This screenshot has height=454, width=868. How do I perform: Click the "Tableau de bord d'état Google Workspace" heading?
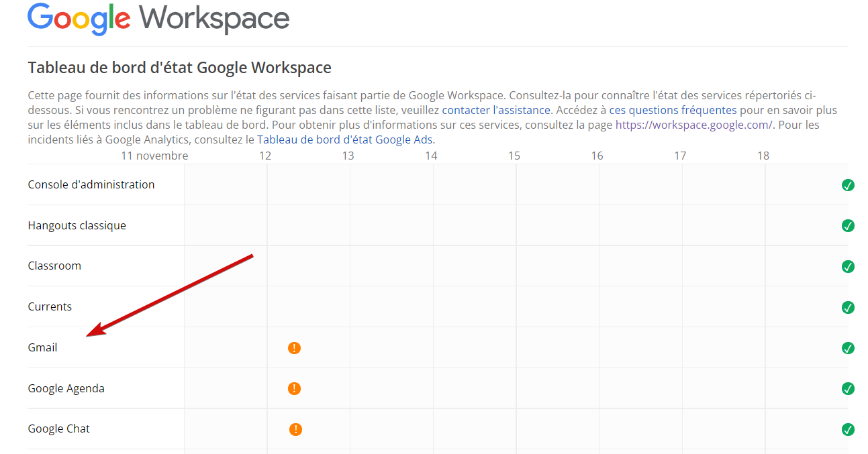[179, 68]
